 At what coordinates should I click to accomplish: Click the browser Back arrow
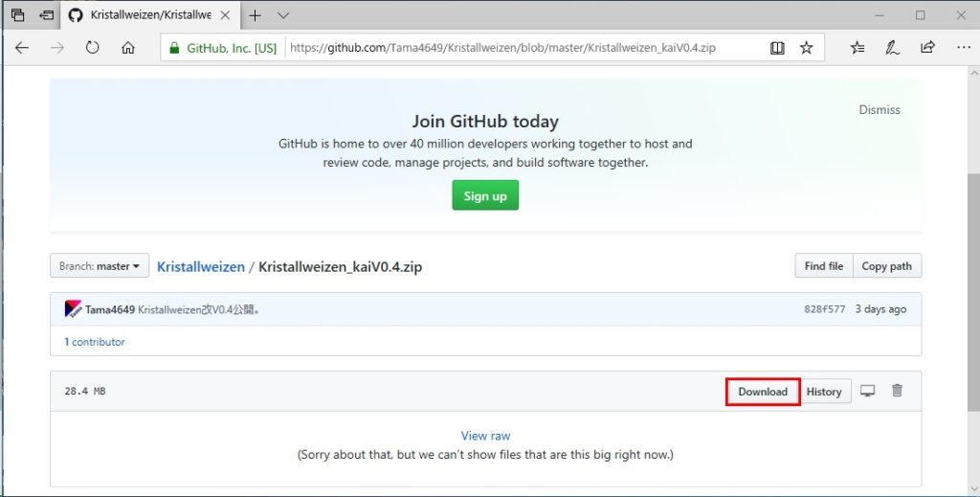[22, 48]
